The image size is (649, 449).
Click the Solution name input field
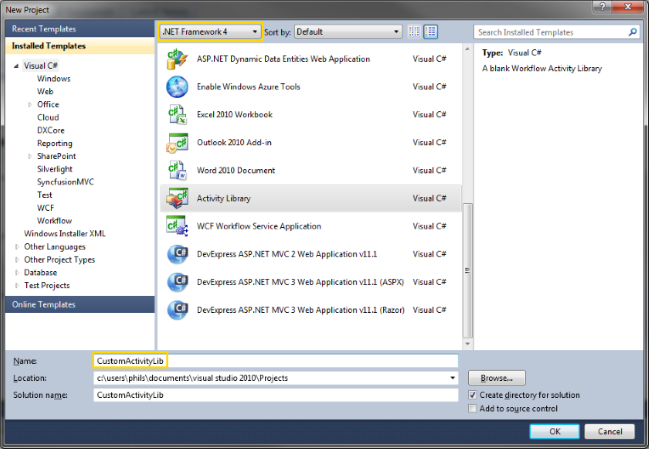point(276,395)
